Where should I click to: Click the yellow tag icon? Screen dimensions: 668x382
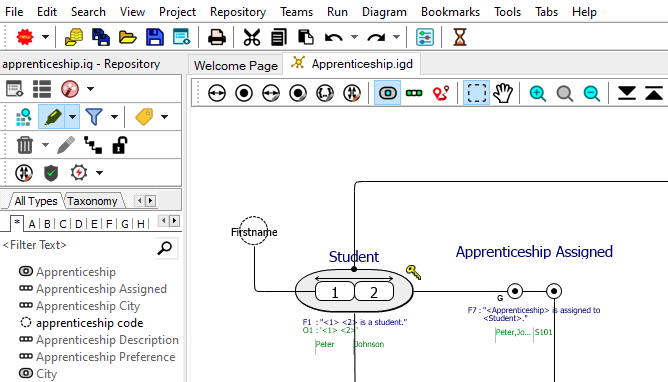[144, 117]
